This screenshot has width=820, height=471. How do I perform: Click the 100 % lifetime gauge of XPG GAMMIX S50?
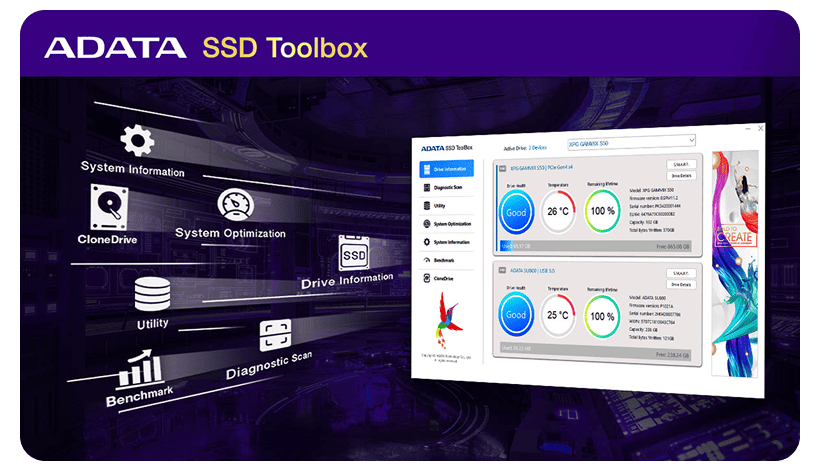click(602, 211)
